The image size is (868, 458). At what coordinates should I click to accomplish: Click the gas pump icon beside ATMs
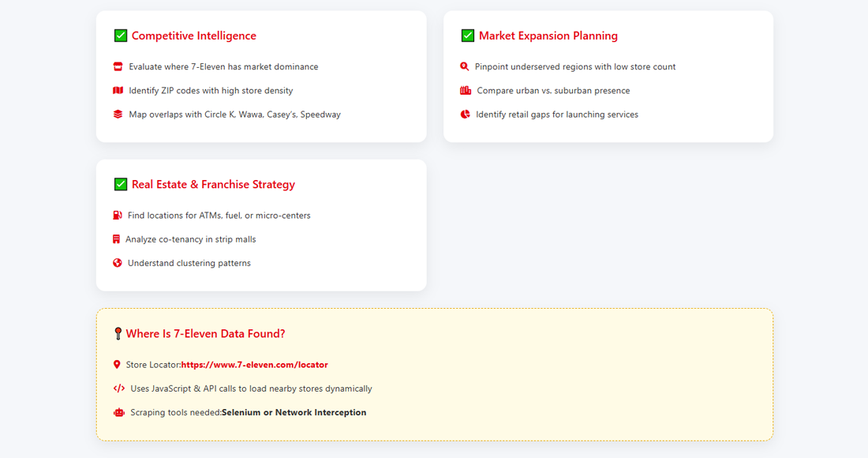click(x=118, y=216)
